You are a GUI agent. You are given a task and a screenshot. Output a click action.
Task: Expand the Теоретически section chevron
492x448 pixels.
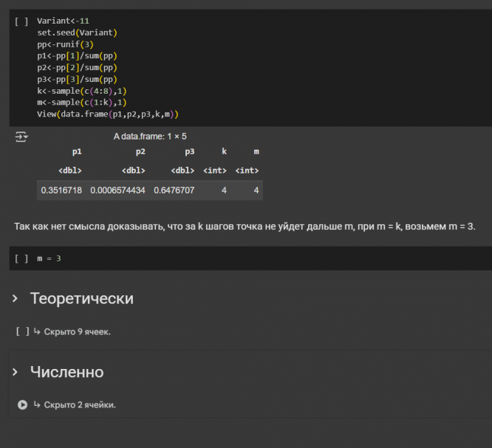[x=15, y=298]
